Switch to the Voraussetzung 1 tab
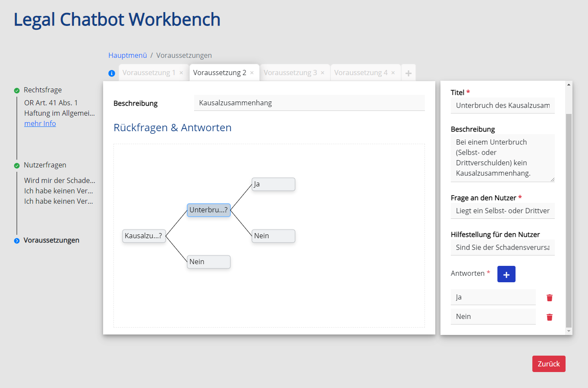Screen dimensions: 588x388 coord(149,73)
